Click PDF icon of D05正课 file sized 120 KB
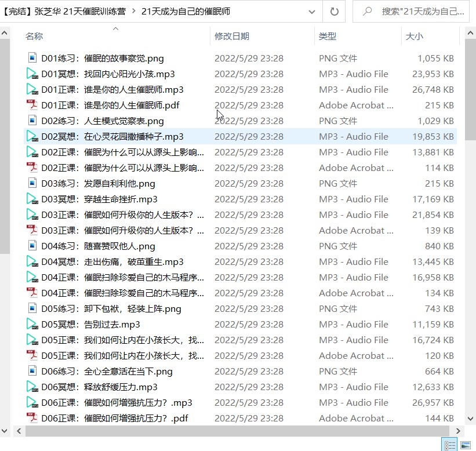The image size is (476, 451). point(32,355)
